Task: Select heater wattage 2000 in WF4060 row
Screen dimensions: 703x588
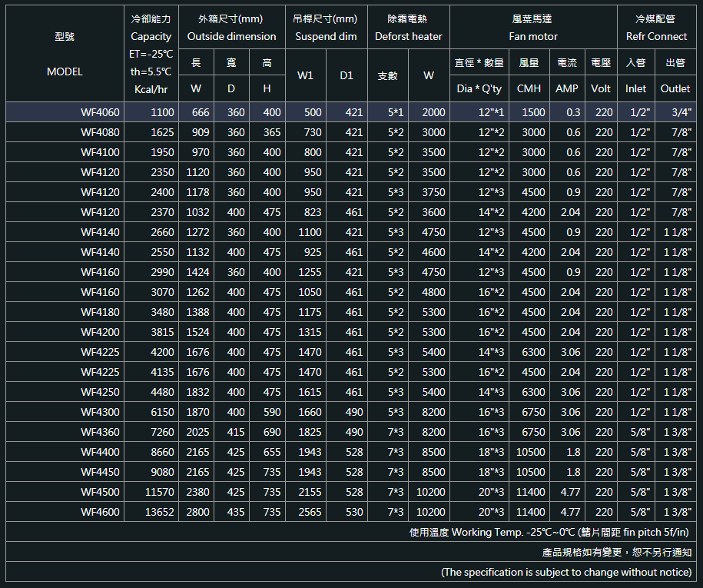Action: tap(433, 112)
